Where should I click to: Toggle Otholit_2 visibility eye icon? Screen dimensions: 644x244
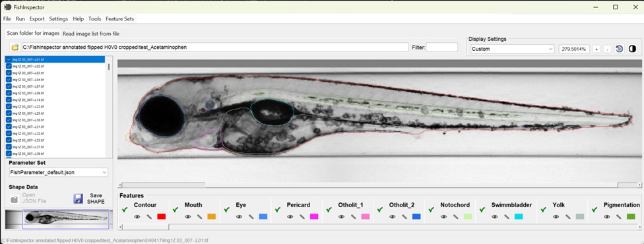[x=392, y=216]
